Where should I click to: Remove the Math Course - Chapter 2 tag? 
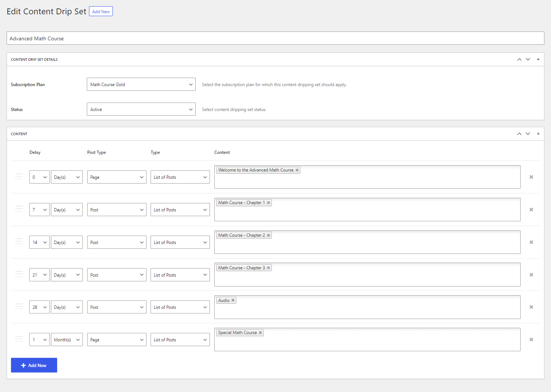(269, 235)
